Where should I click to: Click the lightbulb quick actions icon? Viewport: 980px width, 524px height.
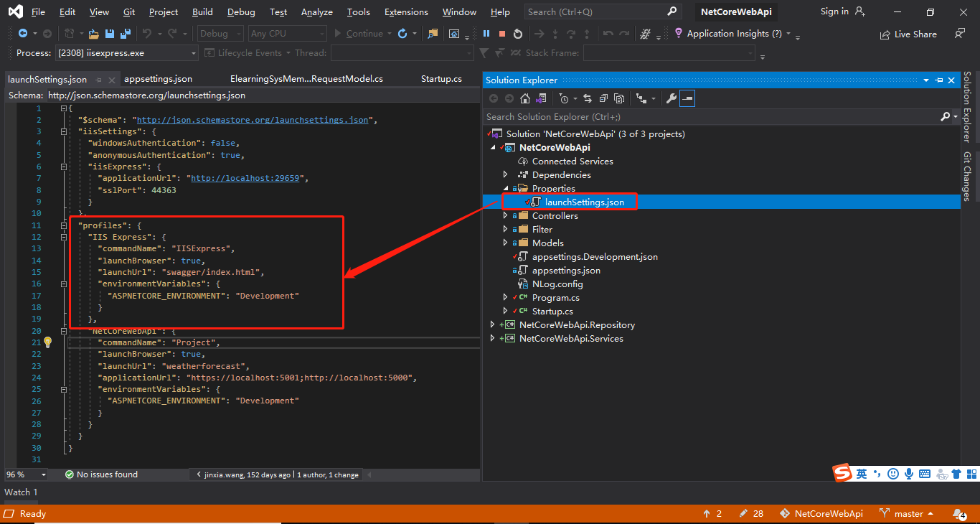pyautogui.click(x=48, y=342)
